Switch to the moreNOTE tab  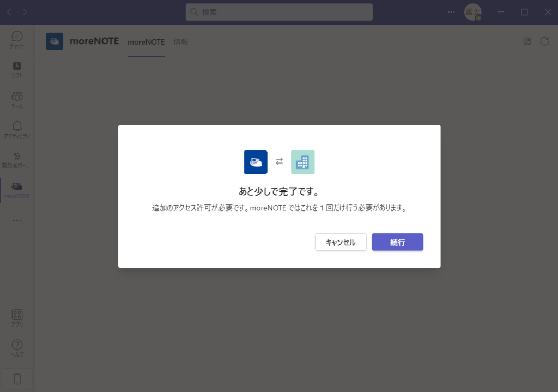(146, 42)
